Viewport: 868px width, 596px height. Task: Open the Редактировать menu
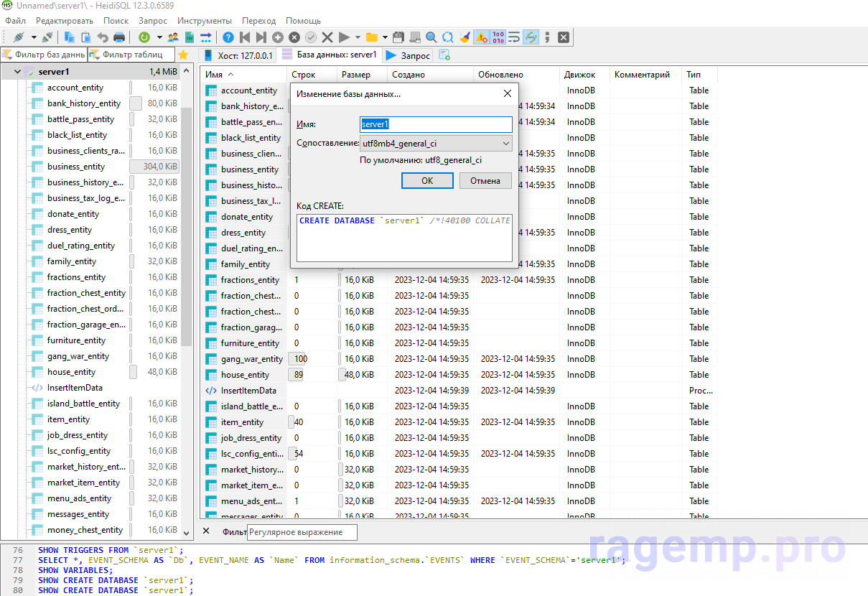tap(65, 21)
